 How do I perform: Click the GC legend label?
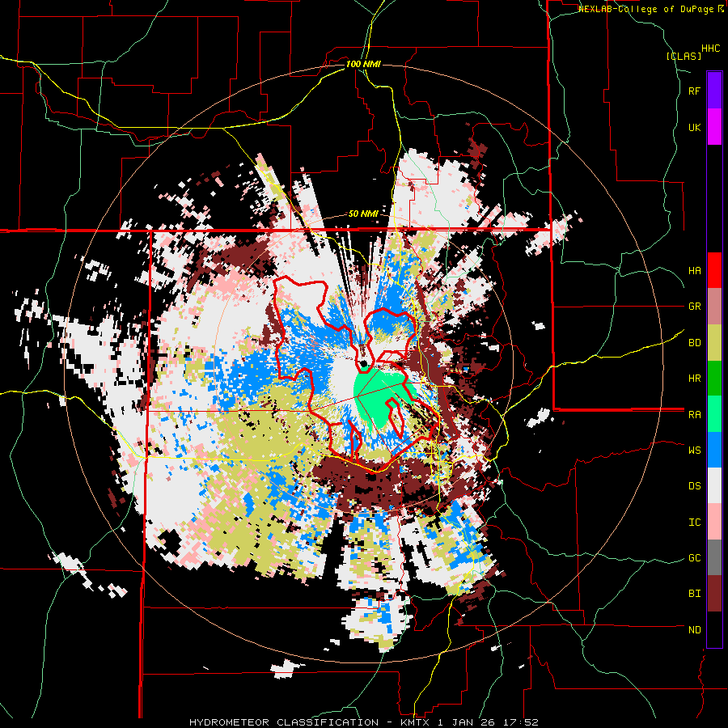(694, 558)
